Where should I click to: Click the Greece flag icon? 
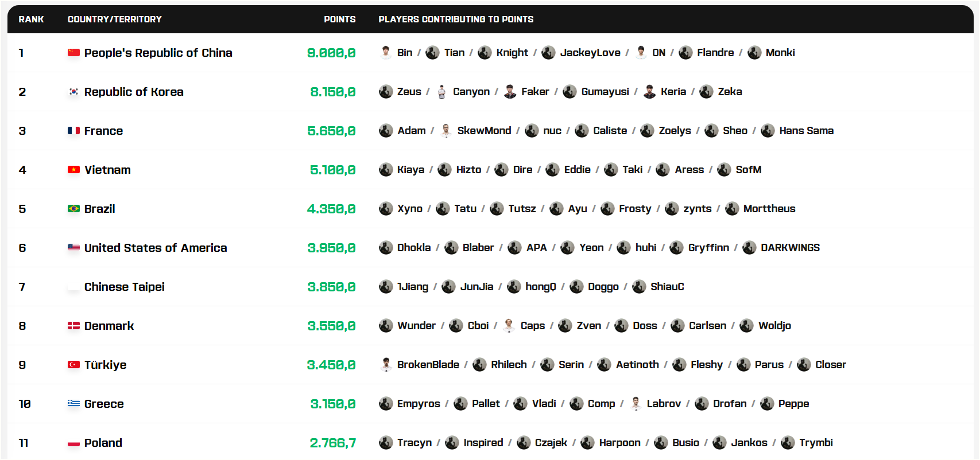[x=73, y=404]
